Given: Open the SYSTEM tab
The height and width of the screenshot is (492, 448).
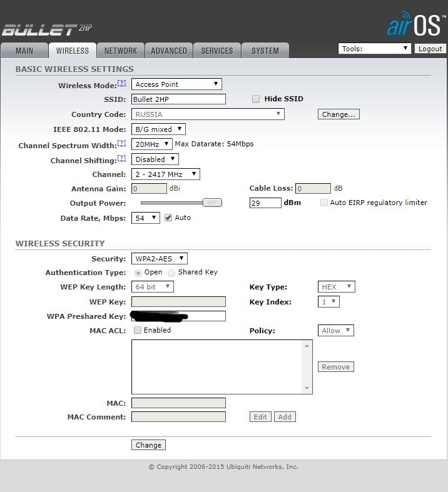Looking at the screenshot, I should (265, 51).
